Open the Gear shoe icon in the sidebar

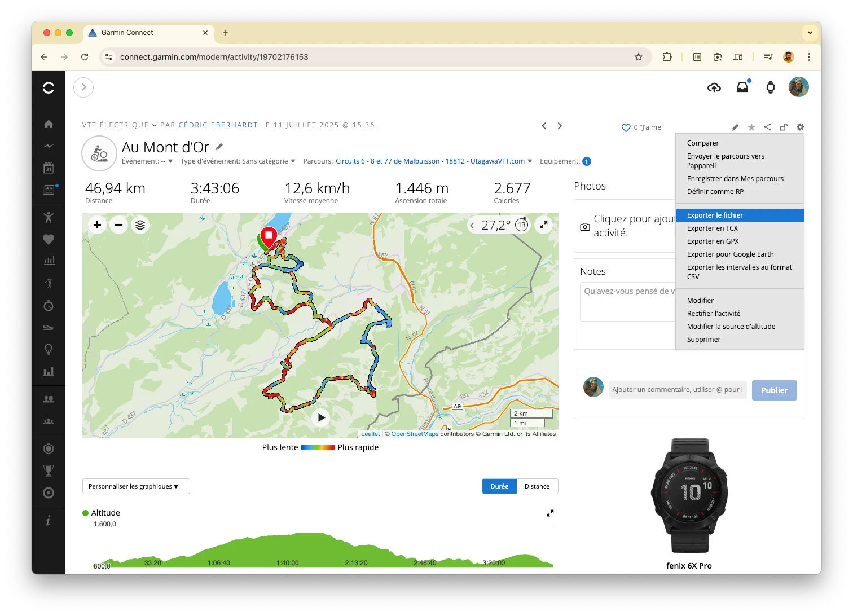[49, 327]
